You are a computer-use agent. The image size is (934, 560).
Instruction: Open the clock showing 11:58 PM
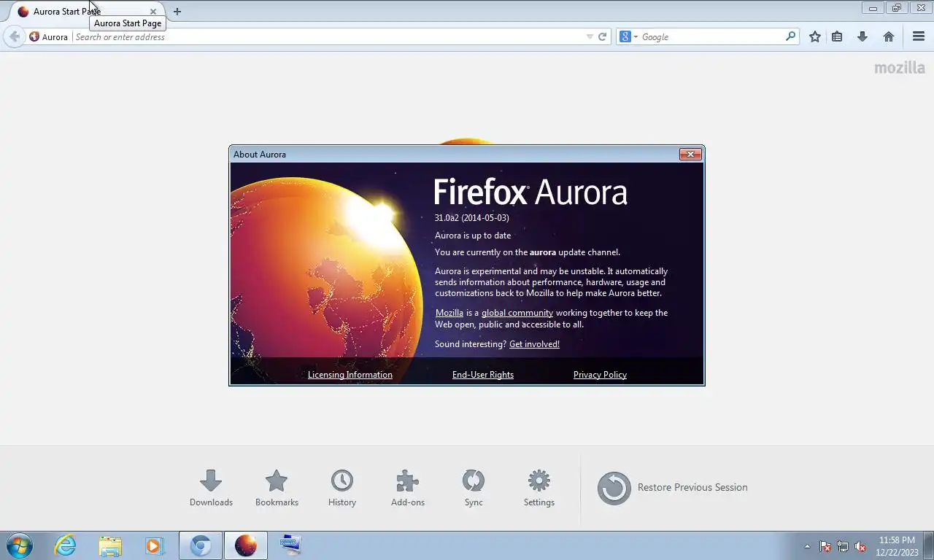pyautogui.click(x=897, y=546)
